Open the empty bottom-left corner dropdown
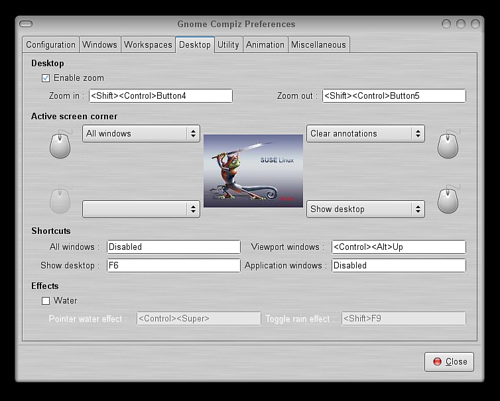 coord(141,209)
